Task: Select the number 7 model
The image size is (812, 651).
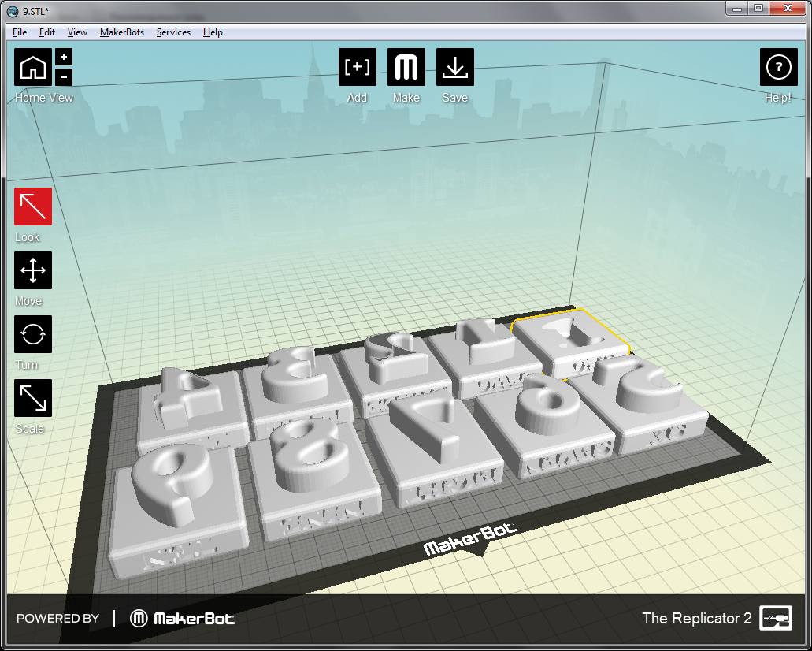Action: tap(435, 451)
